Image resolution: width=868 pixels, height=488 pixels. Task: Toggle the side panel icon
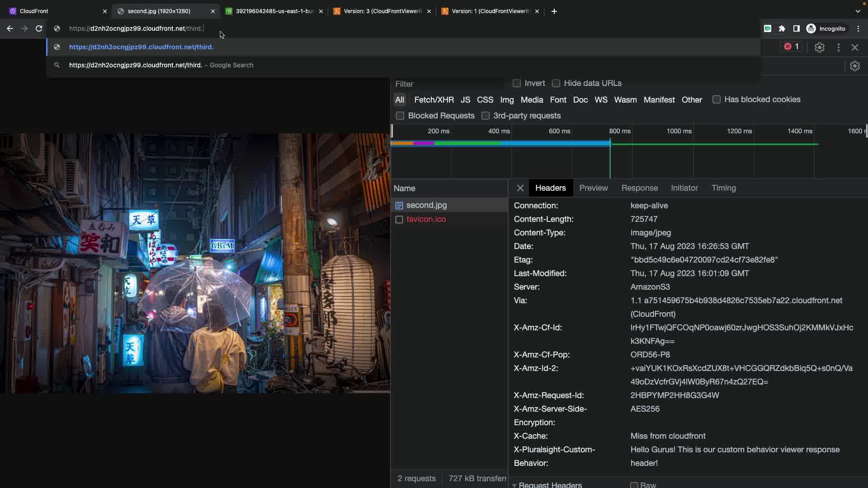pos(797,28)
